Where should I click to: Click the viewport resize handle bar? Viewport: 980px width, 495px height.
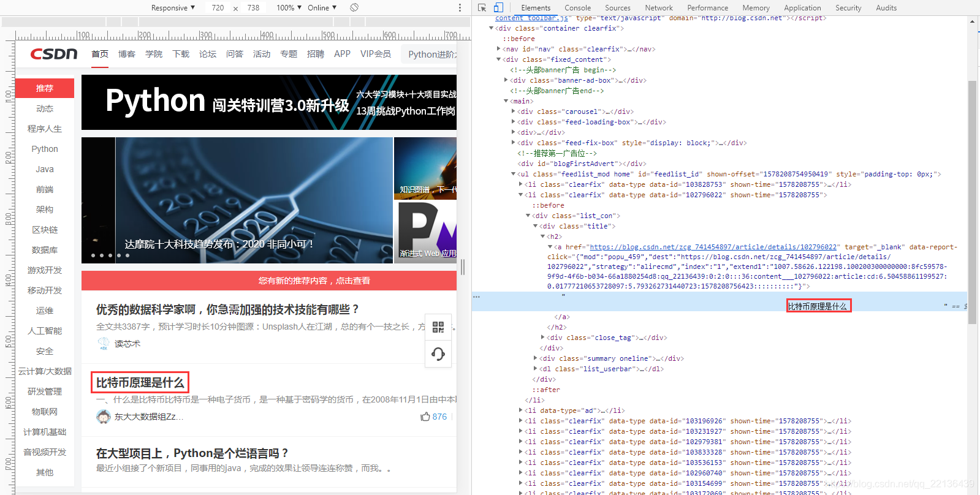pos(463,266)
